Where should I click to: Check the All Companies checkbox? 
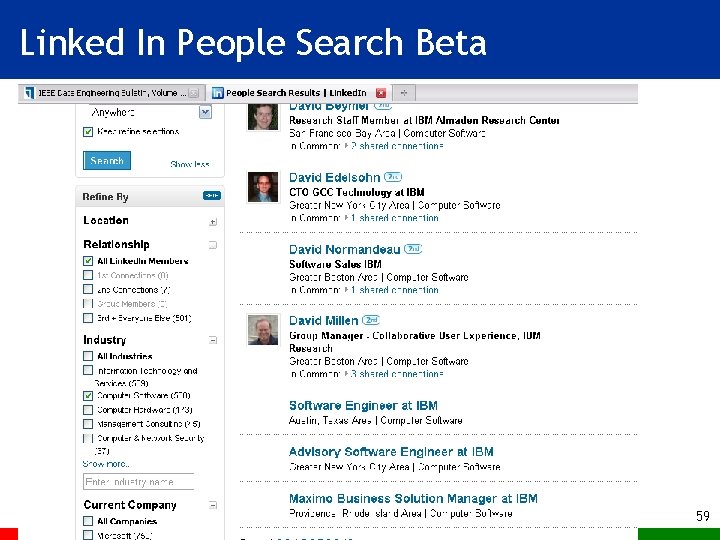[88, 521]
